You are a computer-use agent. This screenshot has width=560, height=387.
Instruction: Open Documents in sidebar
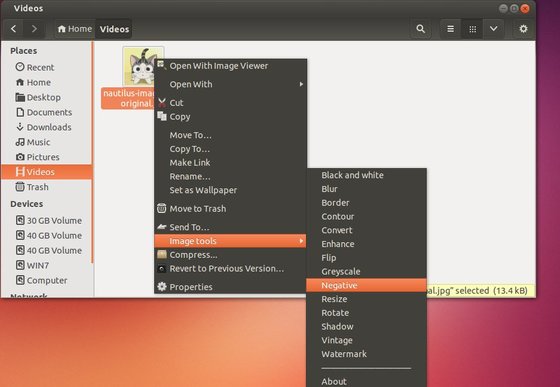[46, 112]
